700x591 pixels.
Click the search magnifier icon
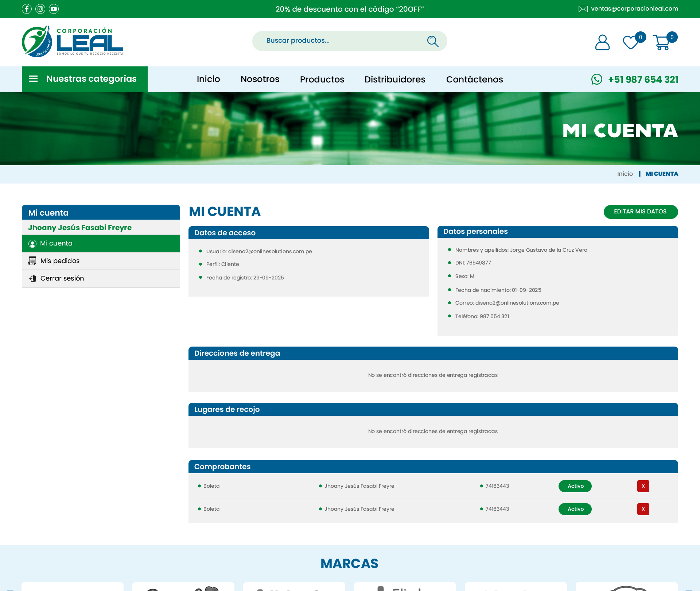pos(432,41)
